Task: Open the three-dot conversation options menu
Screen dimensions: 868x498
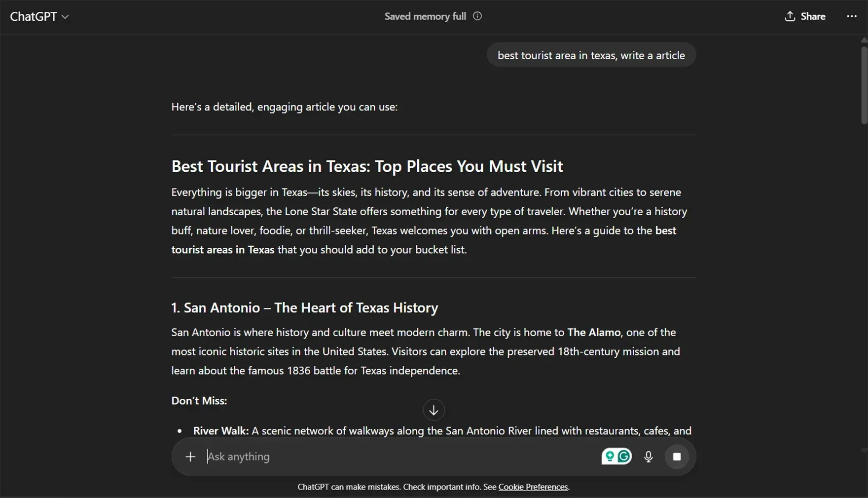Action: pyautogui.click(x=851, y=16)
